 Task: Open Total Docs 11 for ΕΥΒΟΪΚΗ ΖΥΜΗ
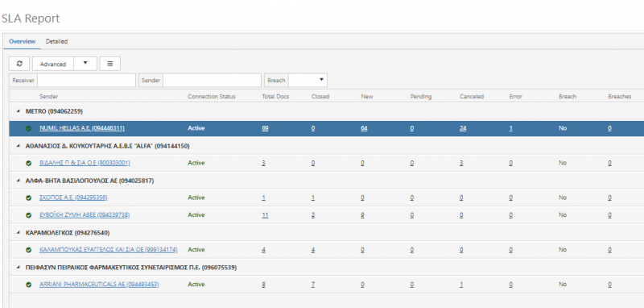(x=265, y=215)
